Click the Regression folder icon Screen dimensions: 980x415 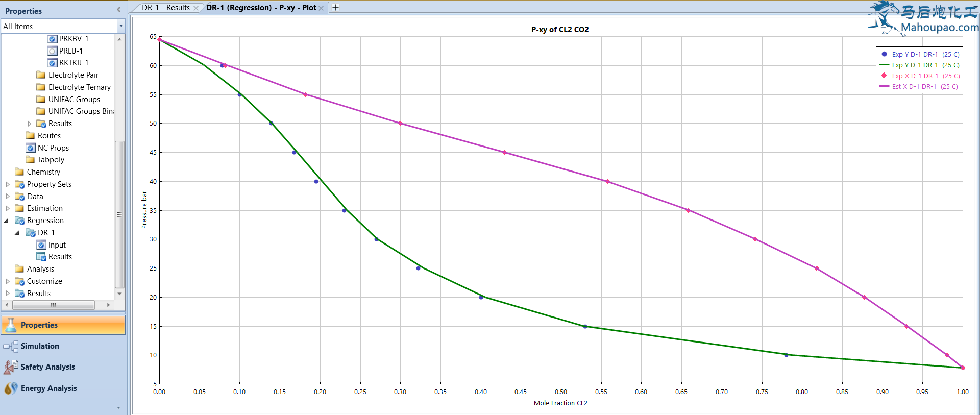click(x=20, y=221)
